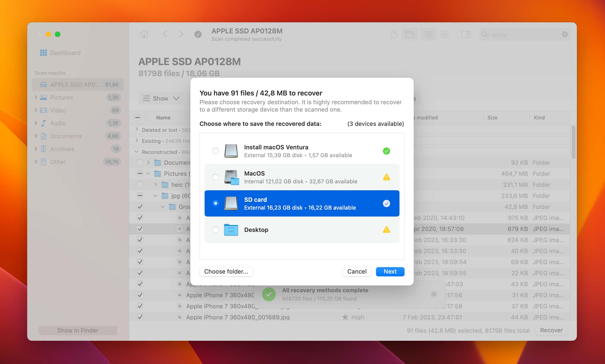Screen dimensions: 605x364
Task: Switch to grid view icon
Action: point(444,34)
